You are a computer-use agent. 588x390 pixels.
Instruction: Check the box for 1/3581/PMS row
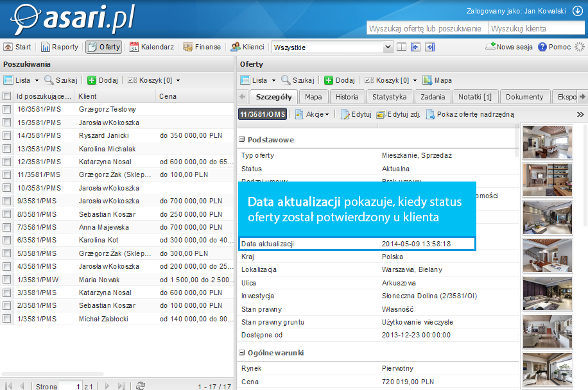coord(6,319)
